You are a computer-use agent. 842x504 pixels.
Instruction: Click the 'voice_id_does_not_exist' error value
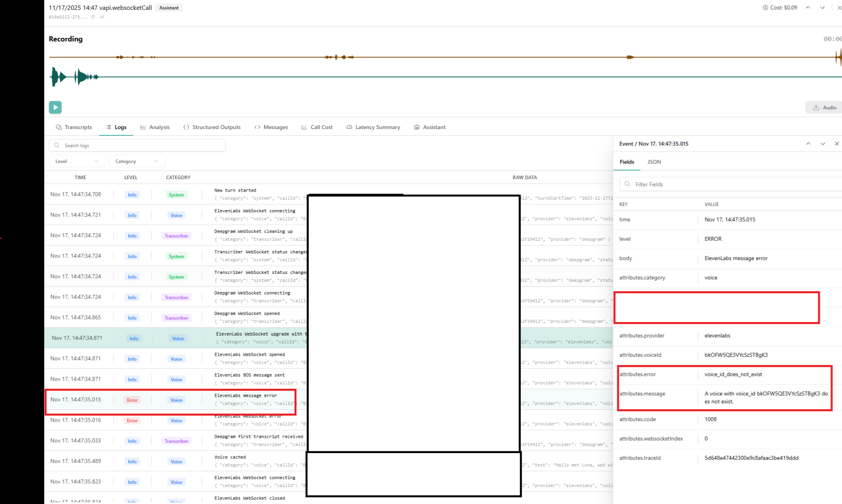[x=733, y=374]
